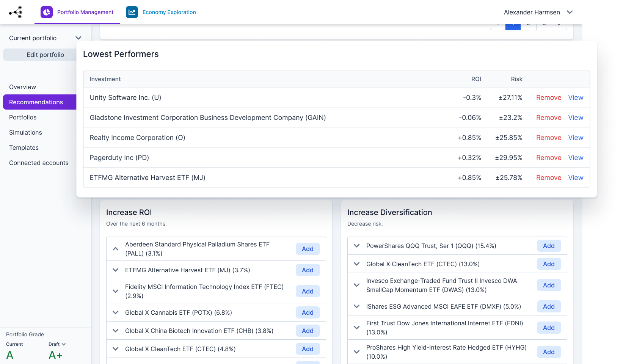This screenshot has width=623, height=364.
Task: View Pagerduty Inc (PD)
Action: 576,158
